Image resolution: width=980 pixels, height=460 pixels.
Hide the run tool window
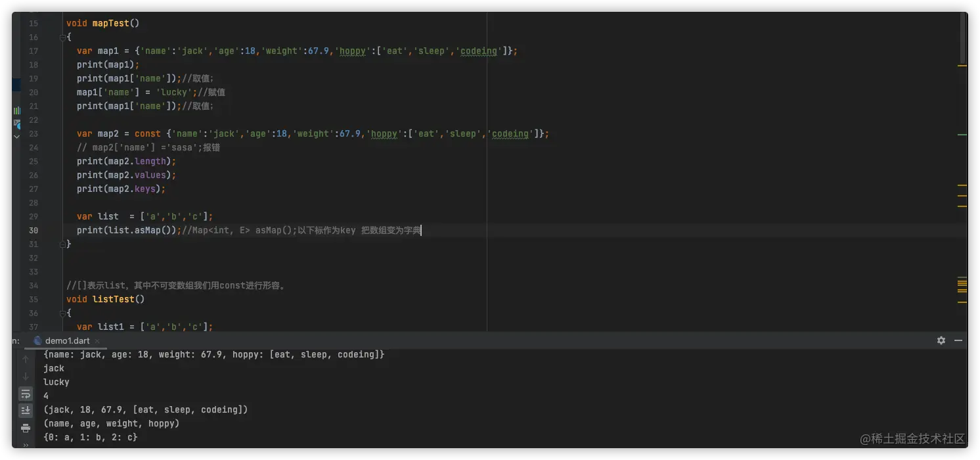coord(958,340)
